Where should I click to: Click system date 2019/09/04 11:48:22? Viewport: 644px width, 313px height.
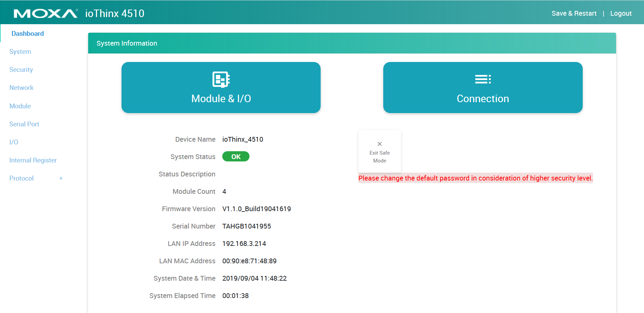click(x=254, y=278)
